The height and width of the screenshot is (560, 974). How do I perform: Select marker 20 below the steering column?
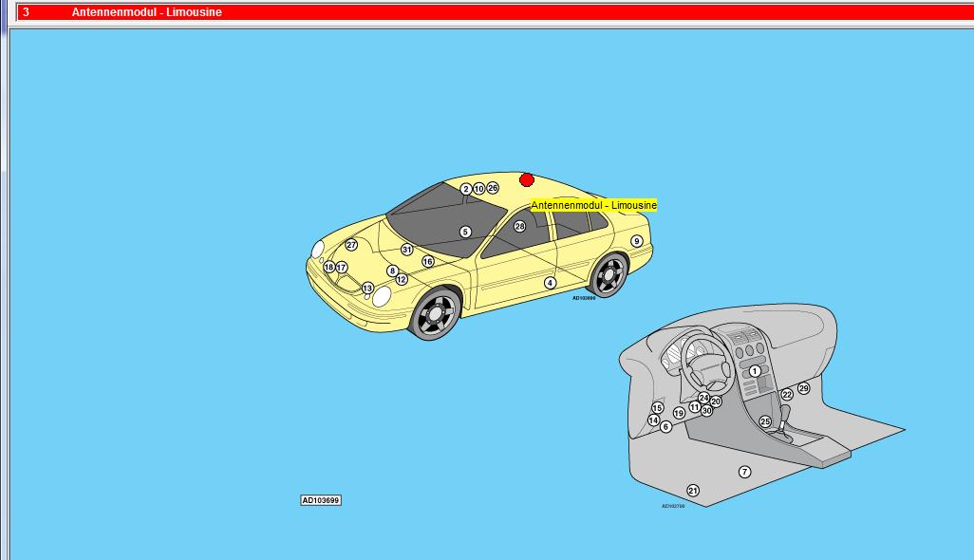click(x=716, y=401)
